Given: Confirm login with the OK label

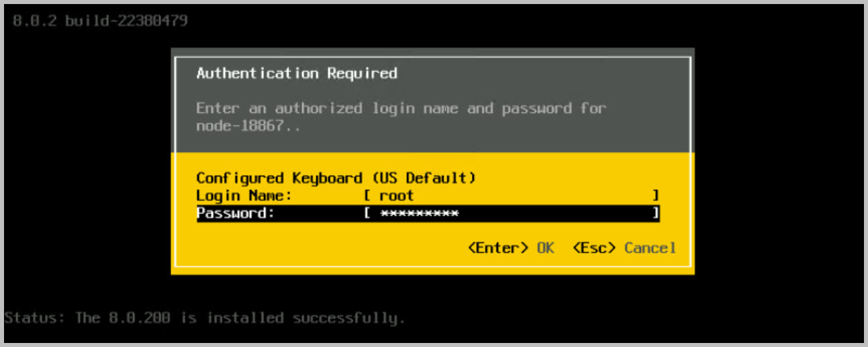Looking at the screenshot, I should click(x=545, y=248).
